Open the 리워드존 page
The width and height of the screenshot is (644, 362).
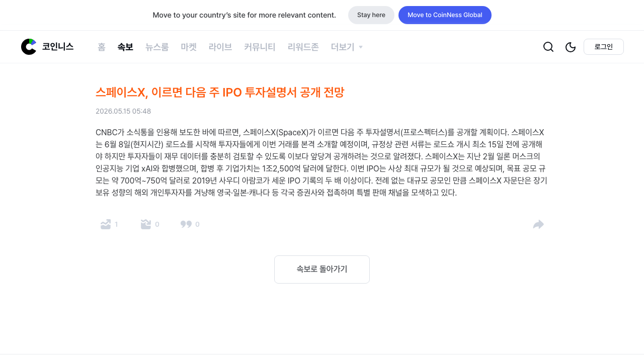[x=303, y=47]
